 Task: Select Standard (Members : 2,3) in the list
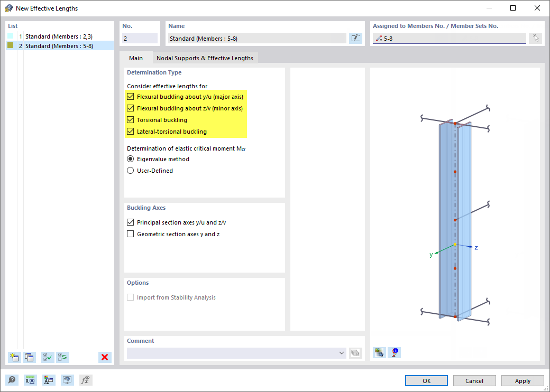(53, 36)
